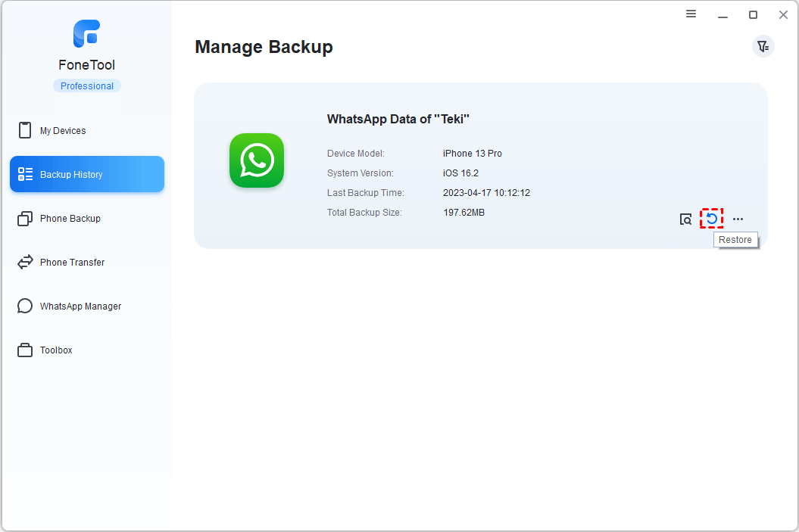Viewport: 799px width, 532px height.
Task: Click the Restore backup icon
Action: click(711, 218)
